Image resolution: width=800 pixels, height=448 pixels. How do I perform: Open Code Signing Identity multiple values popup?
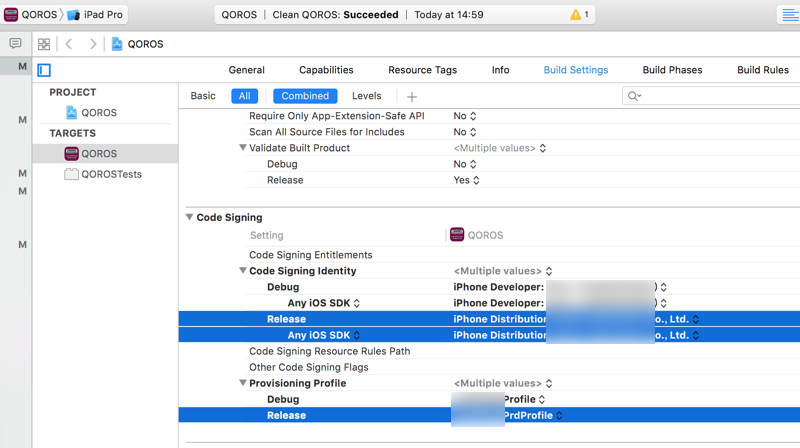tap(503, 271)
